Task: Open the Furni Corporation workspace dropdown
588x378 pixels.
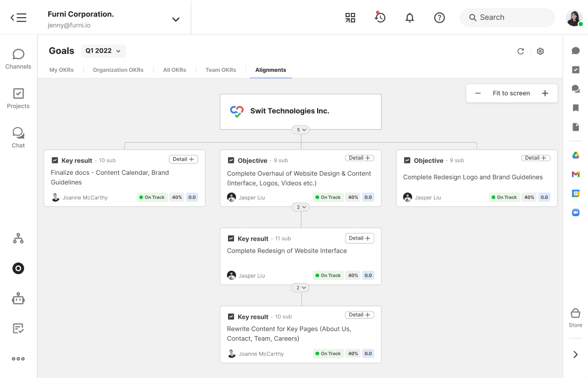Action: (x=175, y=19)
